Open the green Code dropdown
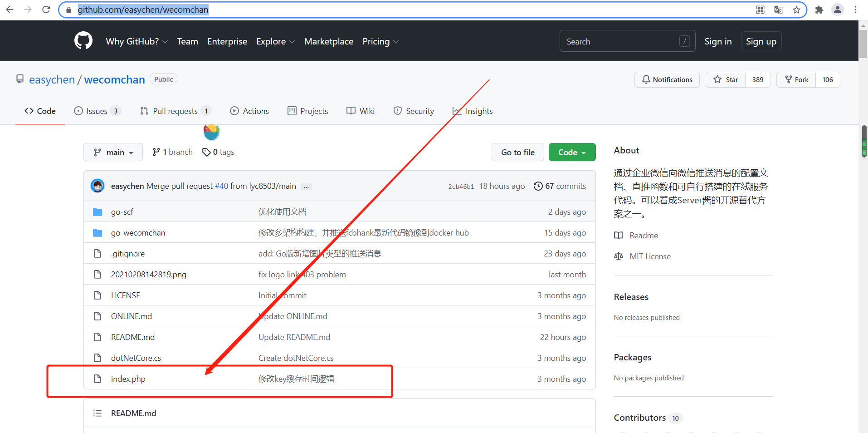The height and width of the screenshot is (433, 868). coord(571,152)
